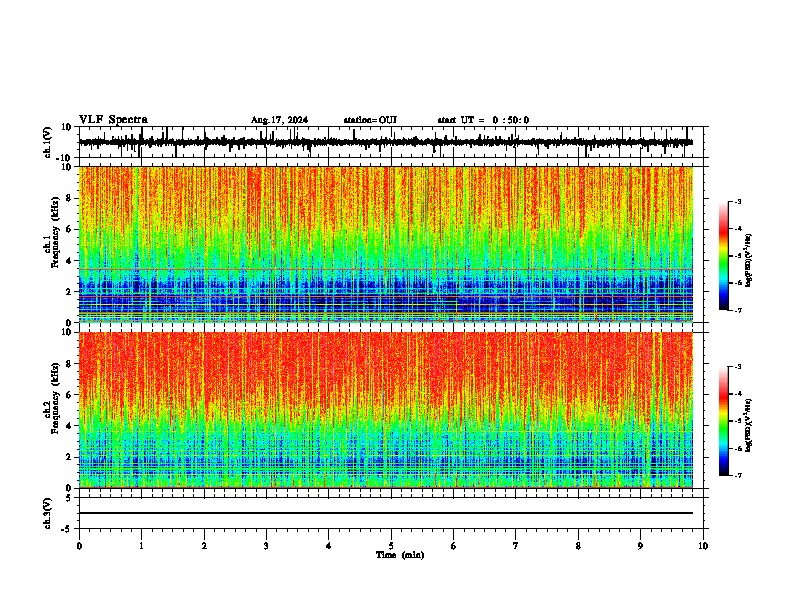Viewport: 792px width, 612px height.
Task: Click the "ch.3(V)" axis label
Action: [48, 514]
